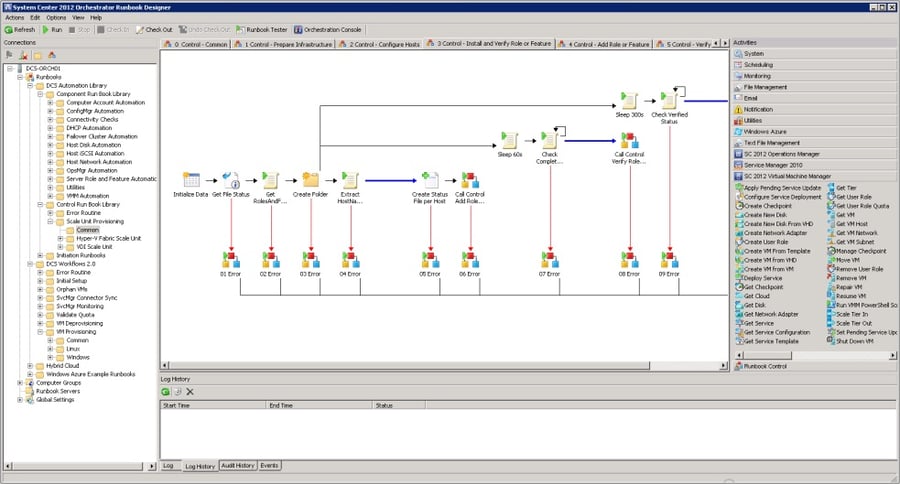The image size is (900, 484).
Task: Switch to 2 Control - Configure Hosts tab
Action: click(380, 44)
